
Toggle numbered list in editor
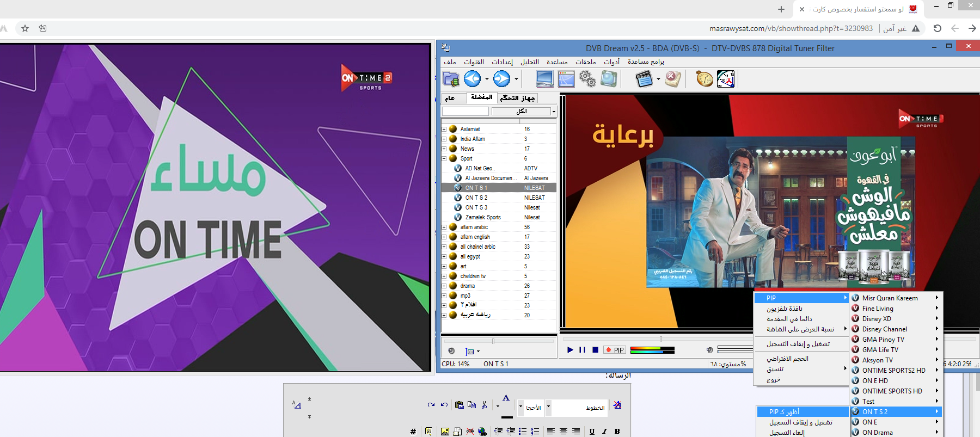pos(535,432)
